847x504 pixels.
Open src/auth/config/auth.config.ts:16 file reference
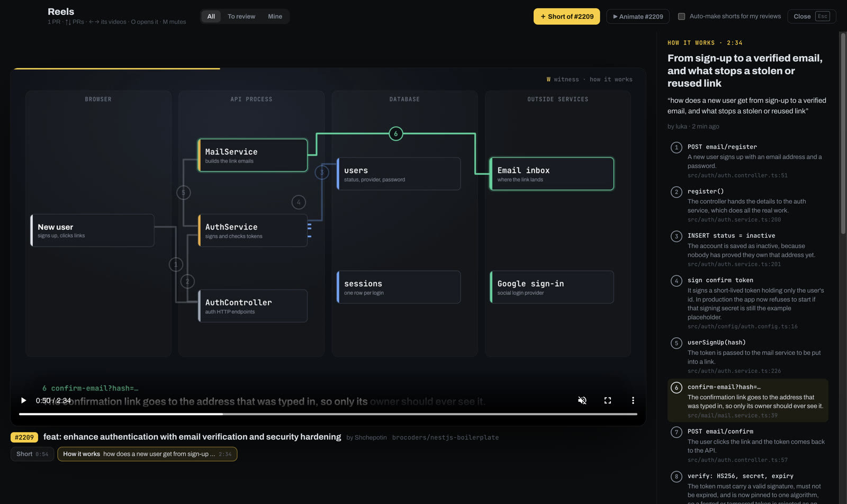pyautogui.click(x=743, y=327)
